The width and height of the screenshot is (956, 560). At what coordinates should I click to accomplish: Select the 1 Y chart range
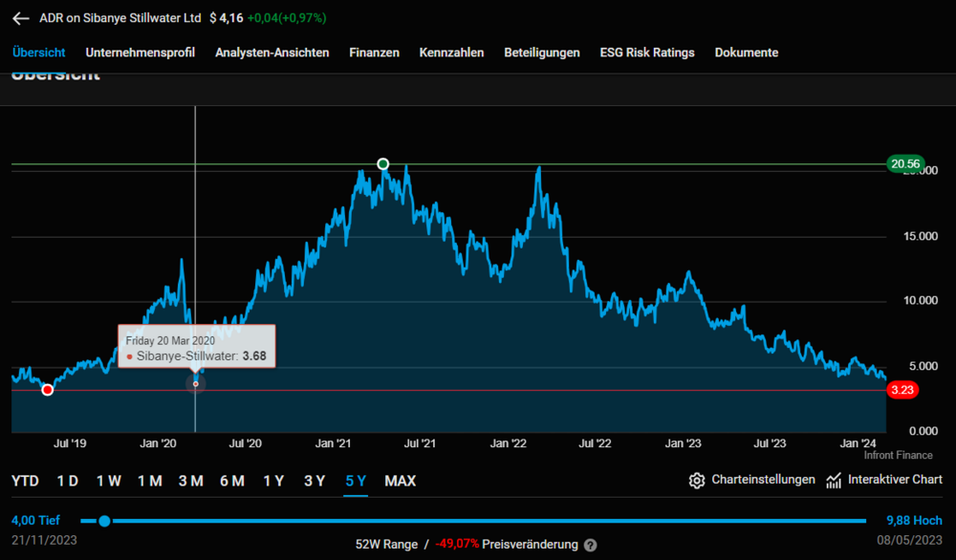point(273,482)
